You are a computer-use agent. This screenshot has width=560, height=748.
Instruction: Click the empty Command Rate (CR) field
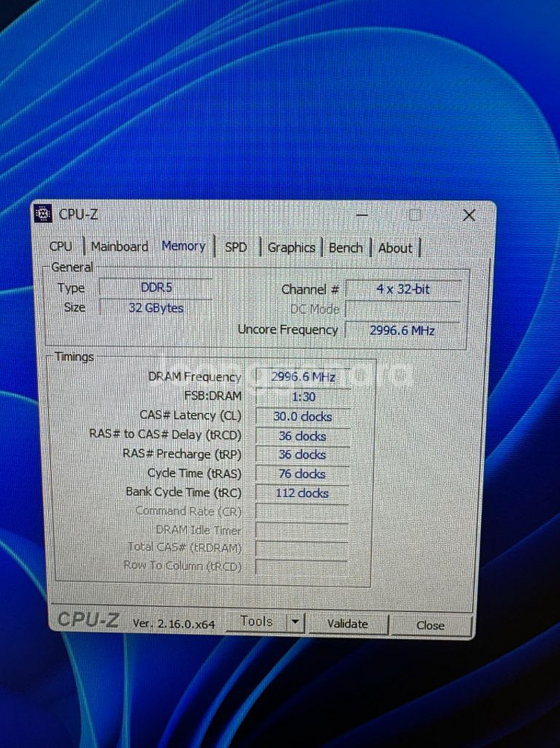coord(302,512)
